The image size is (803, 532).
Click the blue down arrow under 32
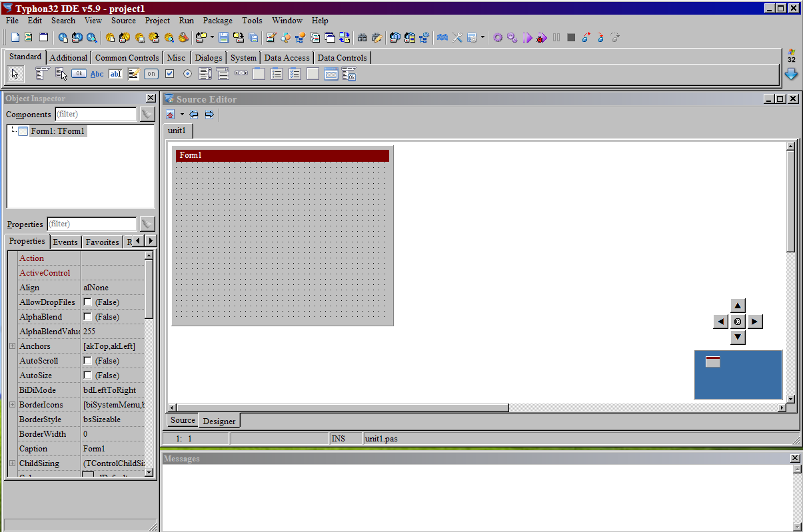pos(791,74)
